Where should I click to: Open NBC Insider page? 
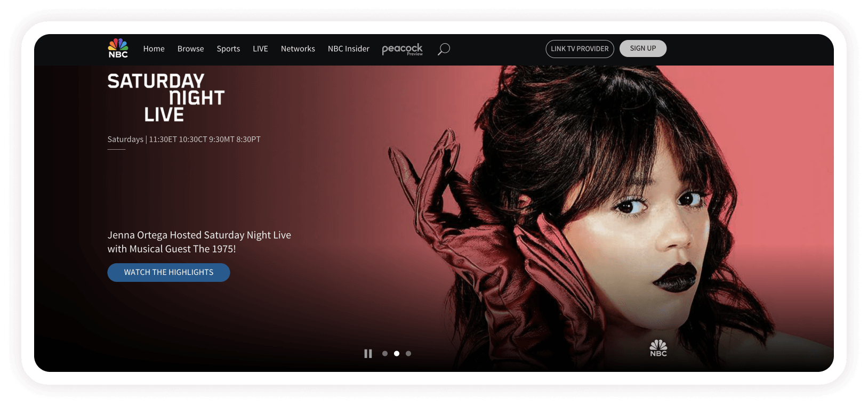pos(349,48)
